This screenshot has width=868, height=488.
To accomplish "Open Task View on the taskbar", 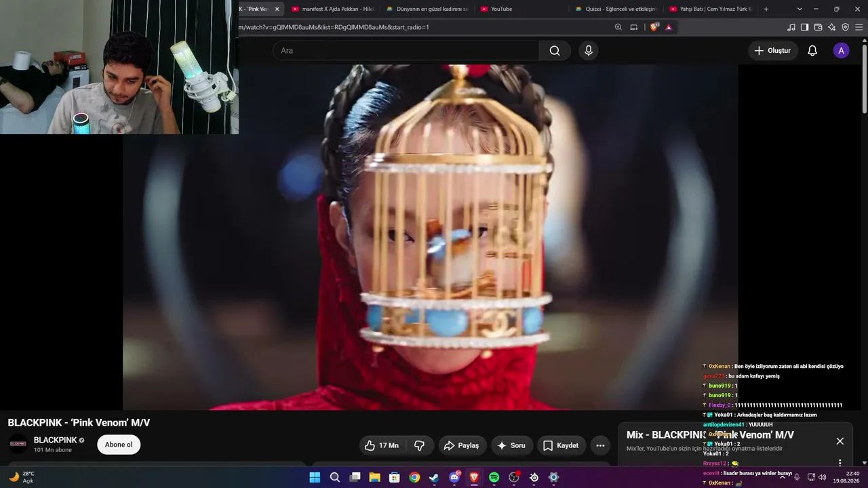I will coord(355,477).
